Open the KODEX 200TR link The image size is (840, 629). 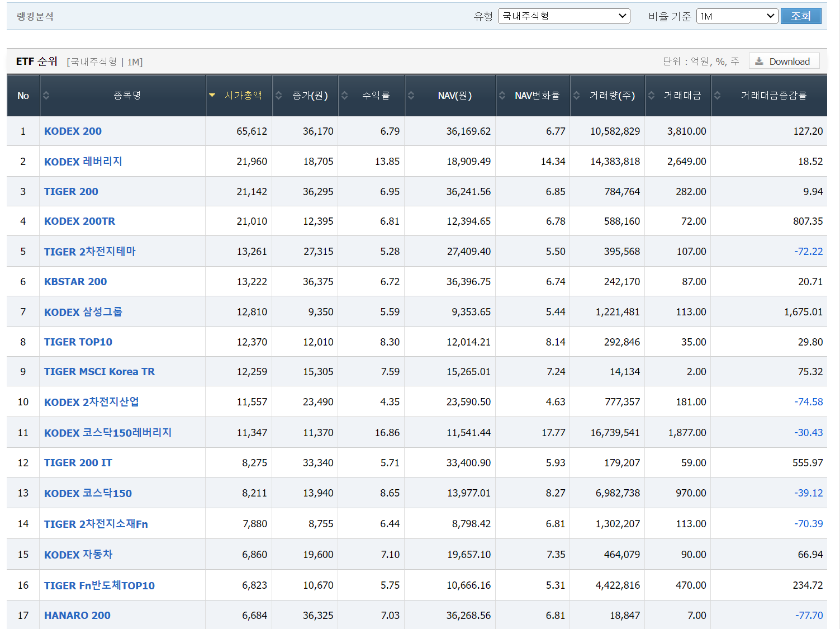(79, 221)
